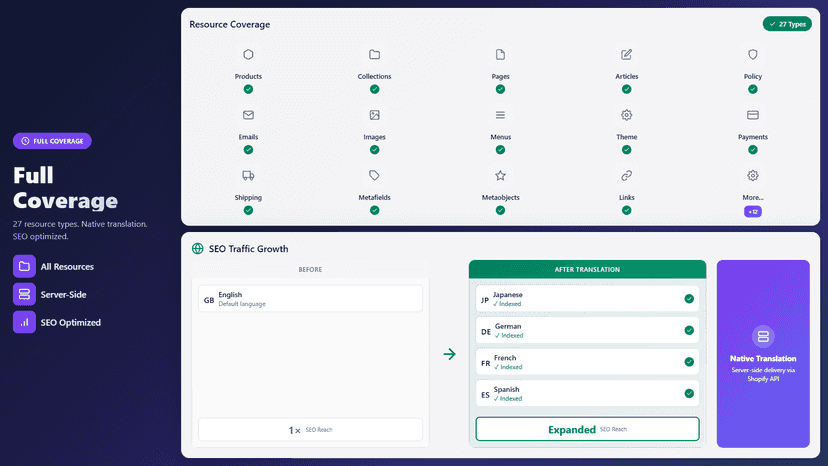Click the More... gear icon
This screenshot has height=466, width=828.
752,175
